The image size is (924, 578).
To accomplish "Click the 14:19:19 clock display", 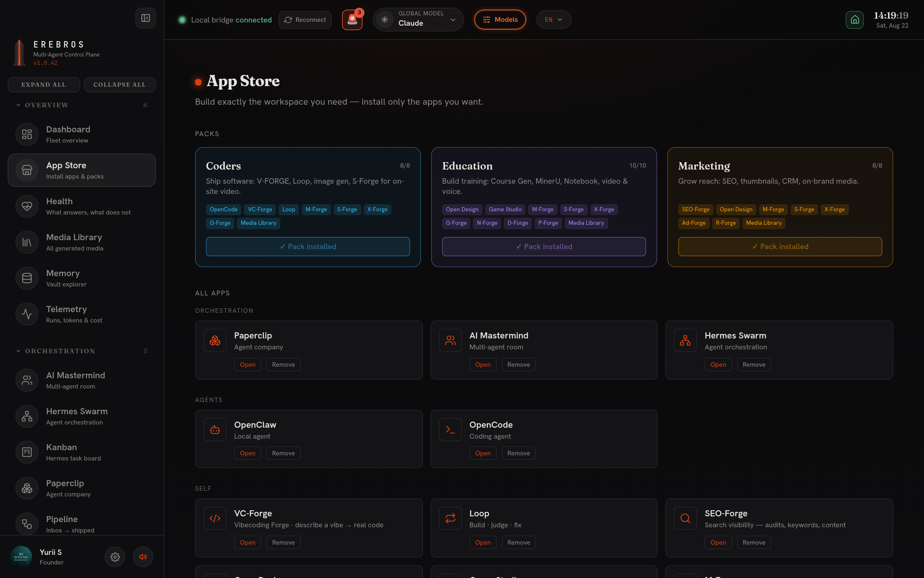I will click(891, 16).
